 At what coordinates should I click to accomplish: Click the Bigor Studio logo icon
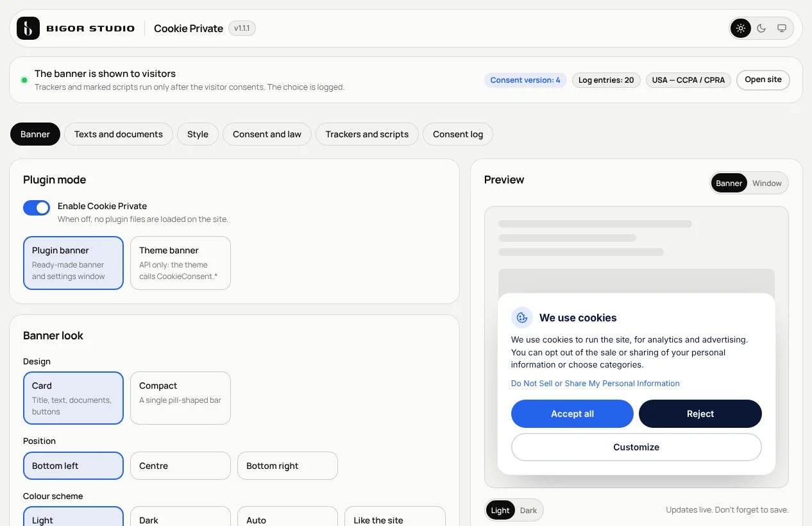[x=28, y=28]
